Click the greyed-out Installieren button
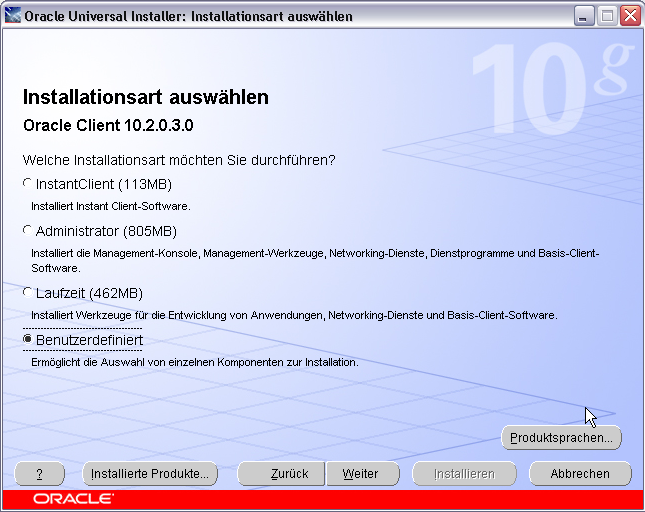 tap(464, 474)
